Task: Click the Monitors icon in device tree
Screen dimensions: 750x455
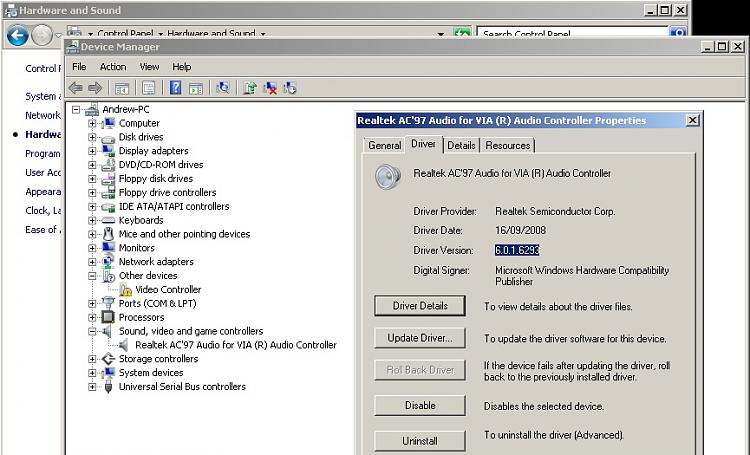Action: pyautogui.click(x=109, y=248)
